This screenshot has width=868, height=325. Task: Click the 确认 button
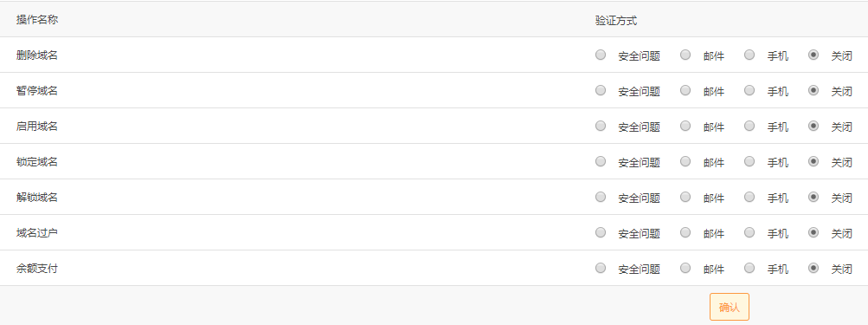coord(729,307)
